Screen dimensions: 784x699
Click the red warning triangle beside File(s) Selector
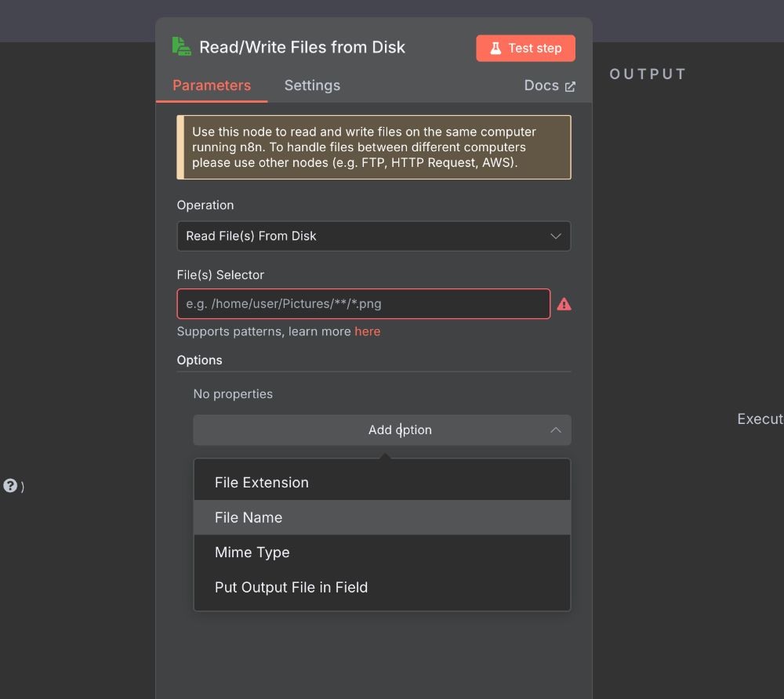(564, 304)
